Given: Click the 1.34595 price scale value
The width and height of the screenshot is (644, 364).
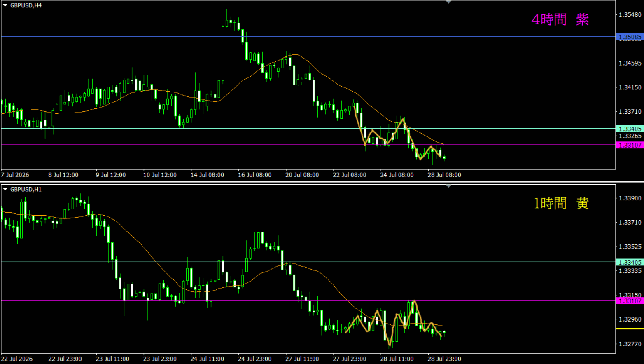Looking at the screenshot, I should pyautogui.click(x=630, y=63).
